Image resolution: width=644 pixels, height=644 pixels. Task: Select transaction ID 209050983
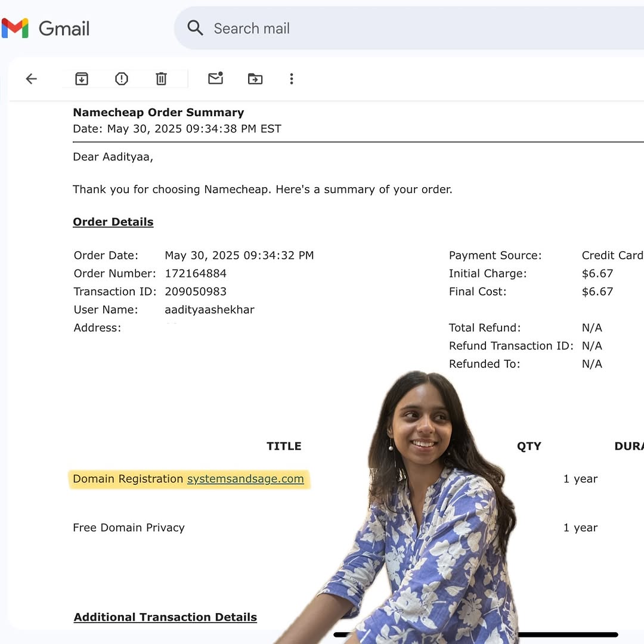196,291
